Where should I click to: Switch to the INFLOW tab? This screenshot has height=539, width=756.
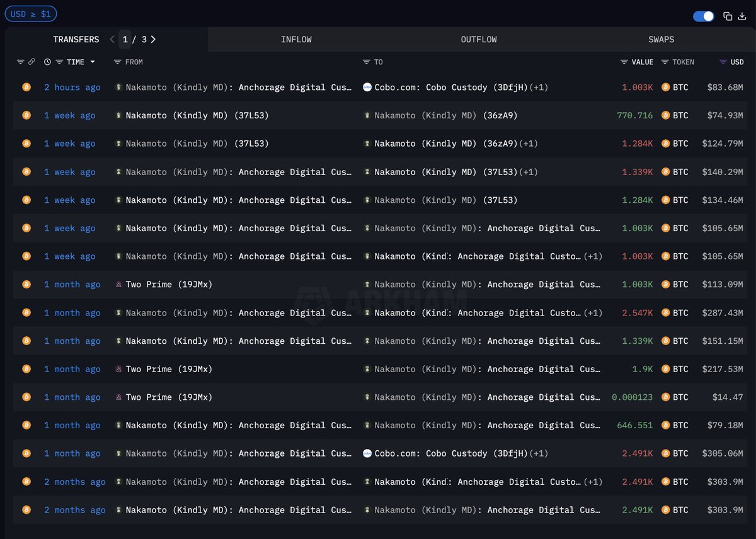point(296,39)
